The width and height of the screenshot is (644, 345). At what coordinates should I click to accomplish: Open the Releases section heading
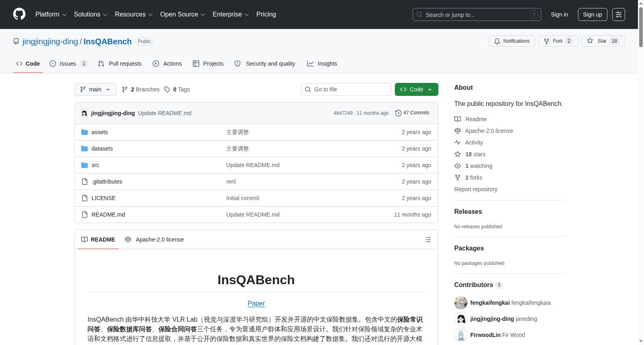pyautogui.click(x=468, y=211)
